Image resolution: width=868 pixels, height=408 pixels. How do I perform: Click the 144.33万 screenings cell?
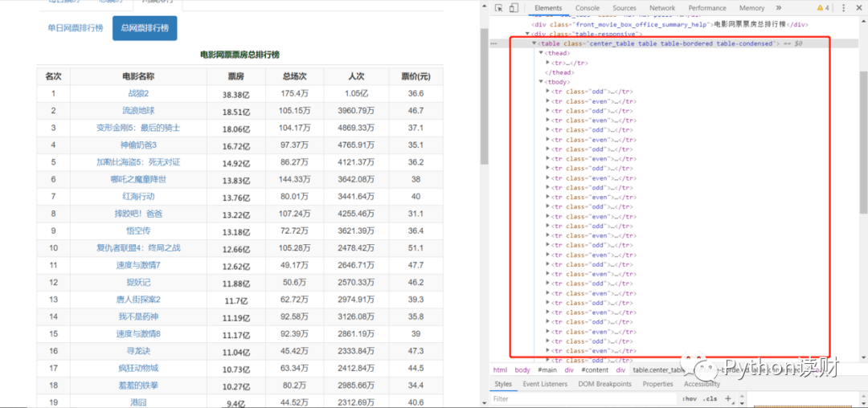(x=294, y=179)
